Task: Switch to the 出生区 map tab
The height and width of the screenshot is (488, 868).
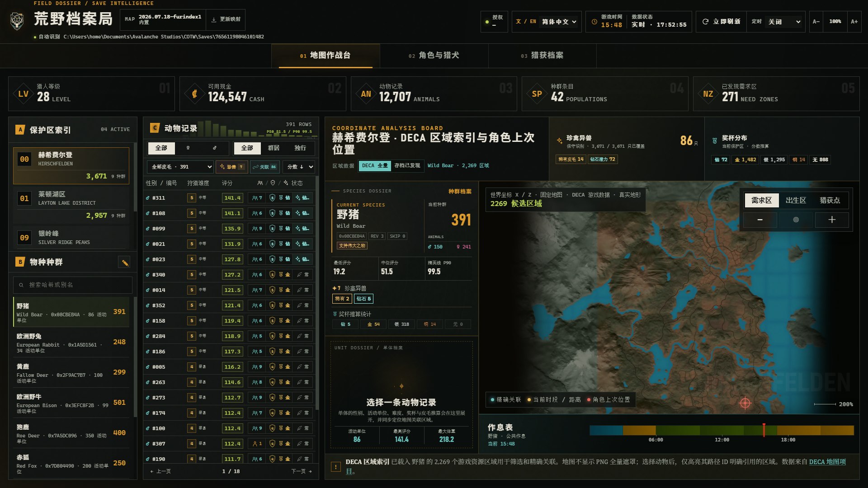Action: 796,200
